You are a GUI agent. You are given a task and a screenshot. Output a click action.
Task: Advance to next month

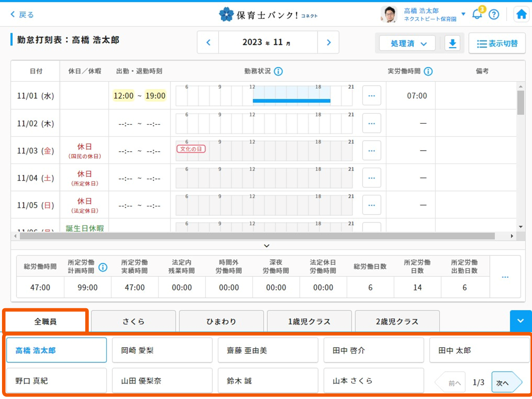pyautogui.click(x=329, y=42)
